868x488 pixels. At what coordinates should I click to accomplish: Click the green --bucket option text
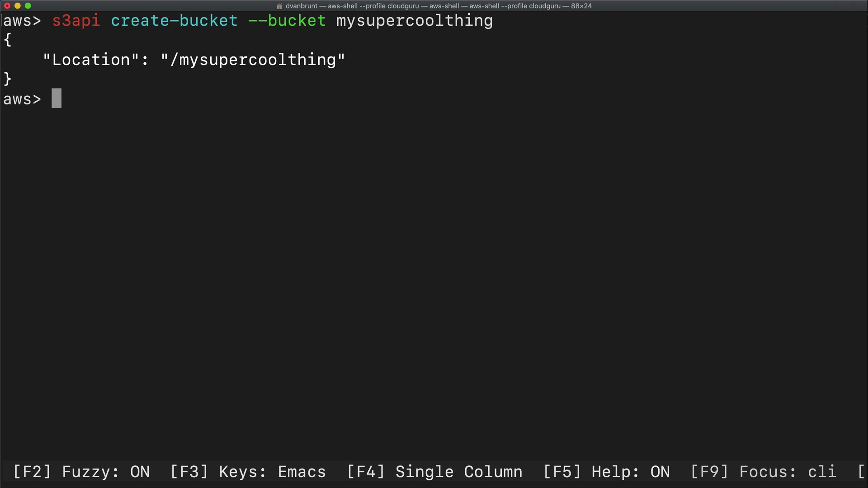pyautogui.click(x=287, y=21)
